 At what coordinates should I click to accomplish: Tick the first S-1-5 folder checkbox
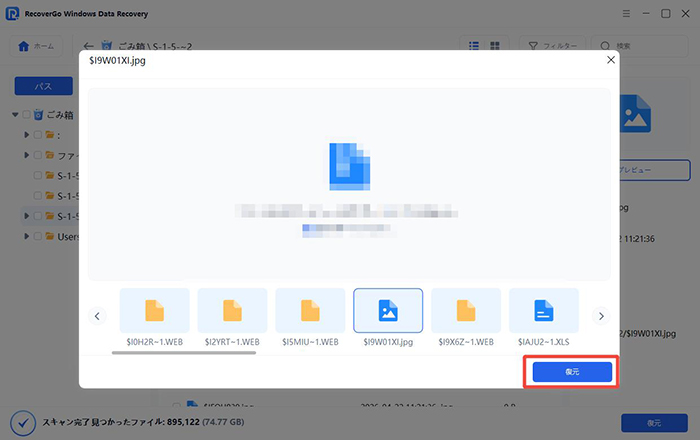pyautogui.click(x=38, y=175)
